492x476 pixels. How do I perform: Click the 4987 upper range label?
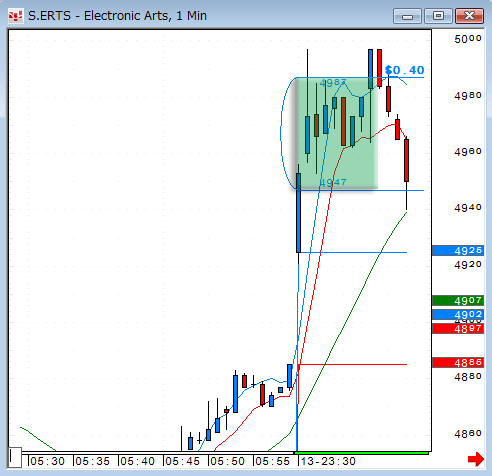(x=333, y=82)
